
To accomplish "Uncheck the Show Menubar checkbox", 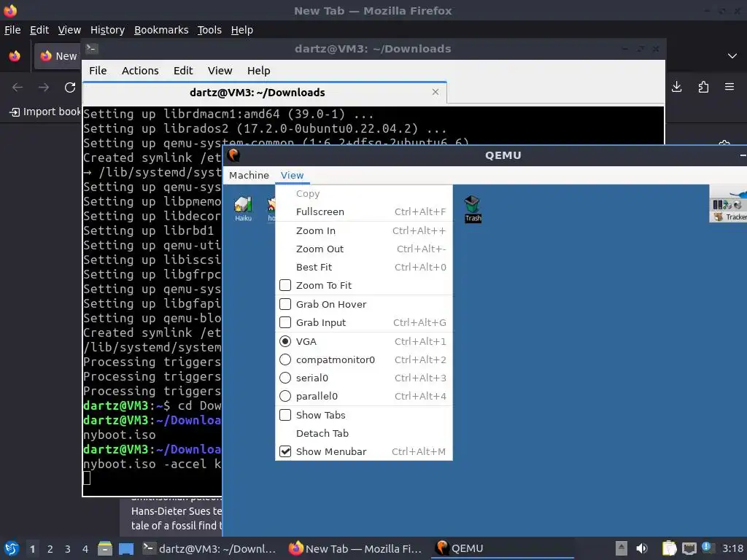I will click(285, 451).
